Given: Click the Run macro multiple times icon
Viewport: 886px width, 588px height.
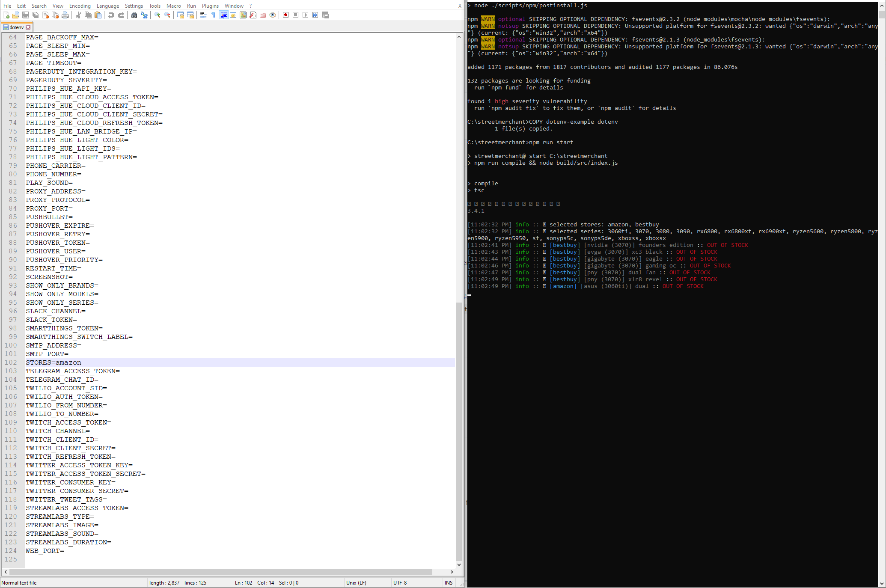Looking at the screenshot, I should 315,15.
